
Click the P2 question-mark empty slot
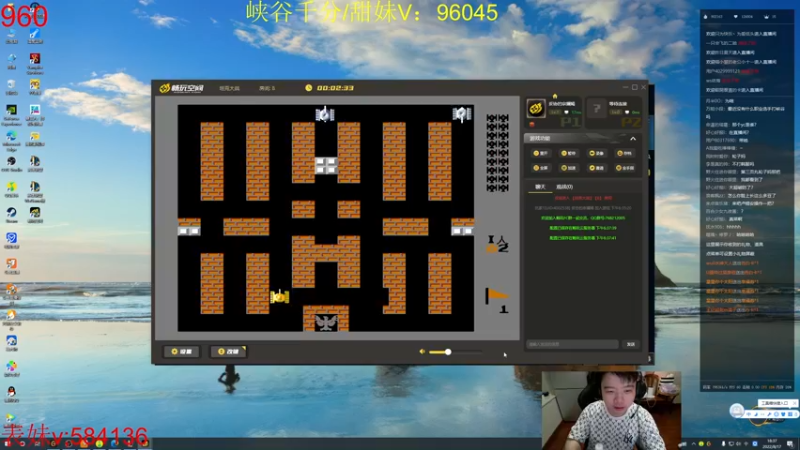(x=596, y=108)
